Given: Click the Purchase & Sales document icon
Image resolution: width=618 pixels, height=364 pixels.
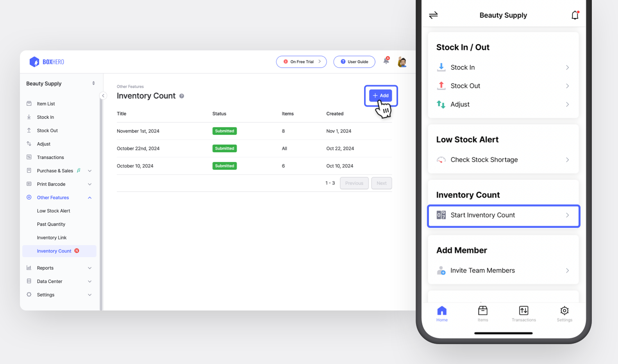Looking at the screenshot, I should (x=29, y=170).
